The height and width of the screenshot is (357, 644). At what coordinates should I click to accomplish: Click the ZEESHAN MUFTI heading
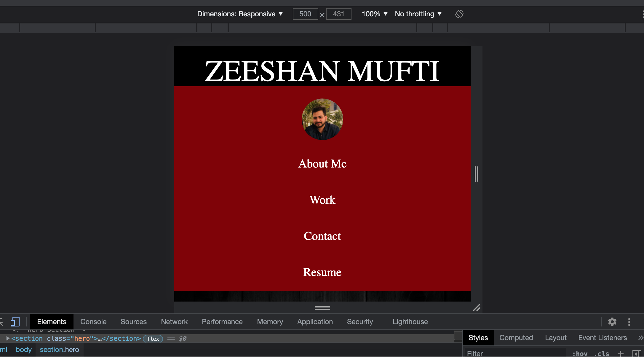coord(322,71)
